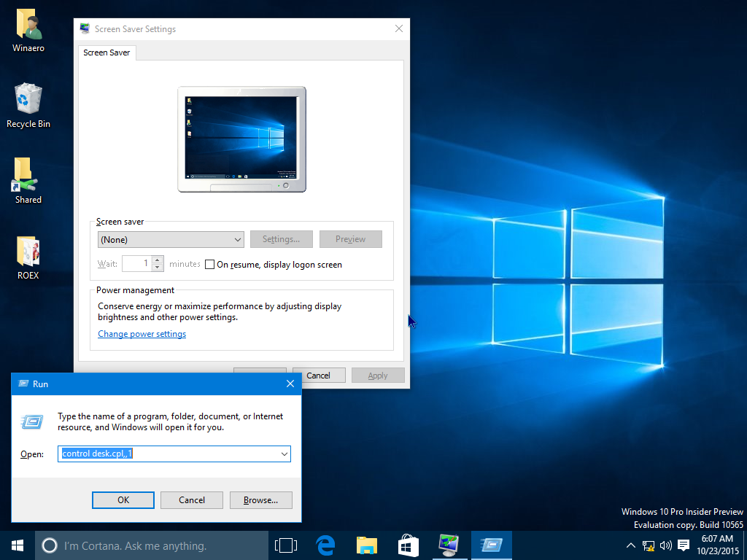Click Browse... in the Run dialog
Screen dimensions: 747x560
pyautogui.click(x=260, y=500)
